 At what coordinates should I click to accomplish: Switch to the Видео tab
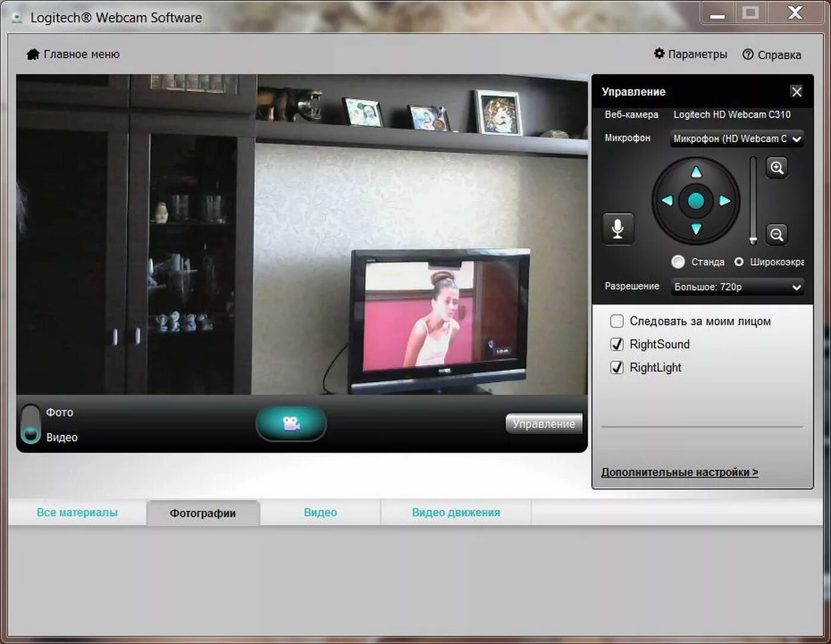(321, 512)
